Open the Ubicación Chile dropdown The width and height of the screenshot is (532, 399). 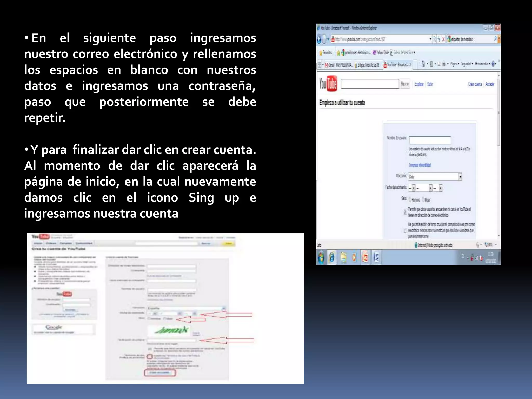pos(435,177)
